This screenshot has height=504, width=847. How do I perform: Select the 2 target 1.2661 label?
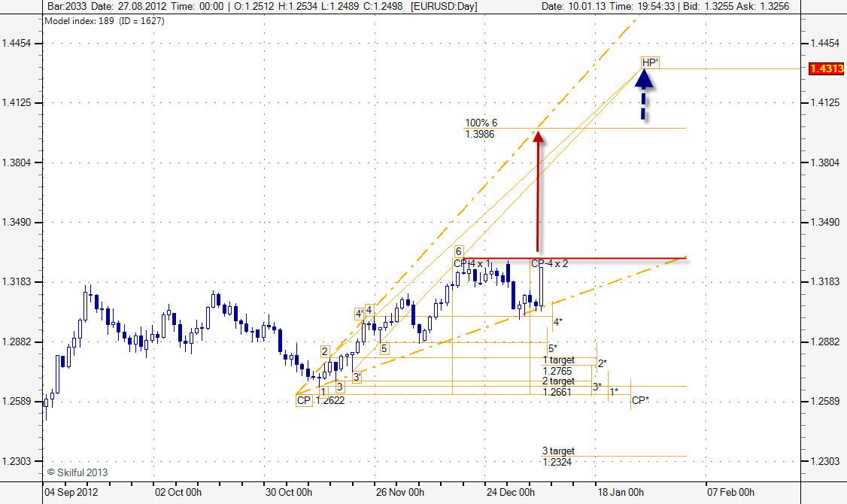(x=557, y=387)
